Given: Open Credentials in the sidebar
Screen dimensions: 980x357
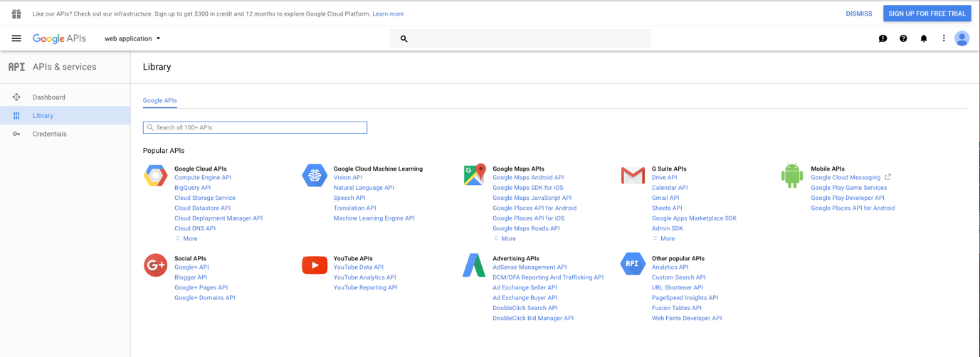Looking at the screenshot, I should click(65, 134).
